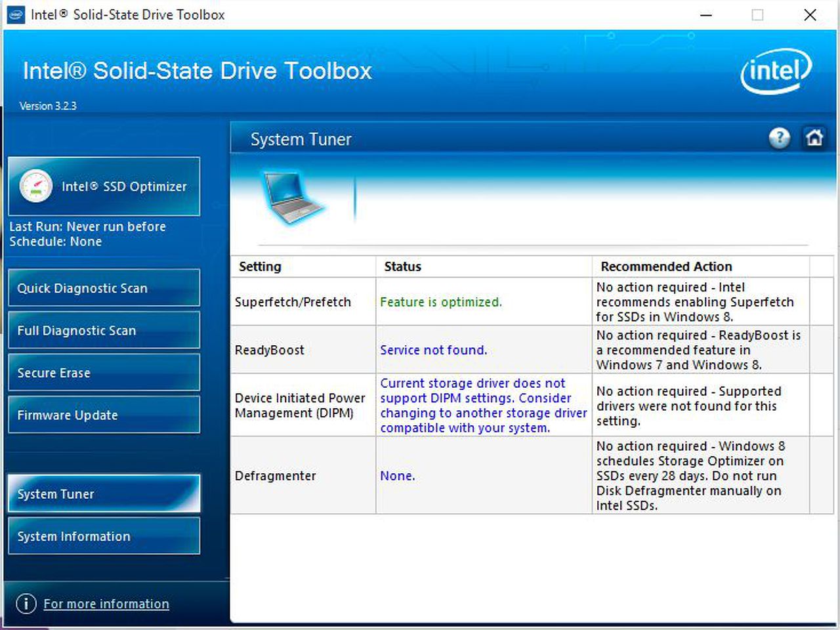Click the Status column header
This screenshot has width=840, height=630.
pyautogui.click(x=484, y=266)
